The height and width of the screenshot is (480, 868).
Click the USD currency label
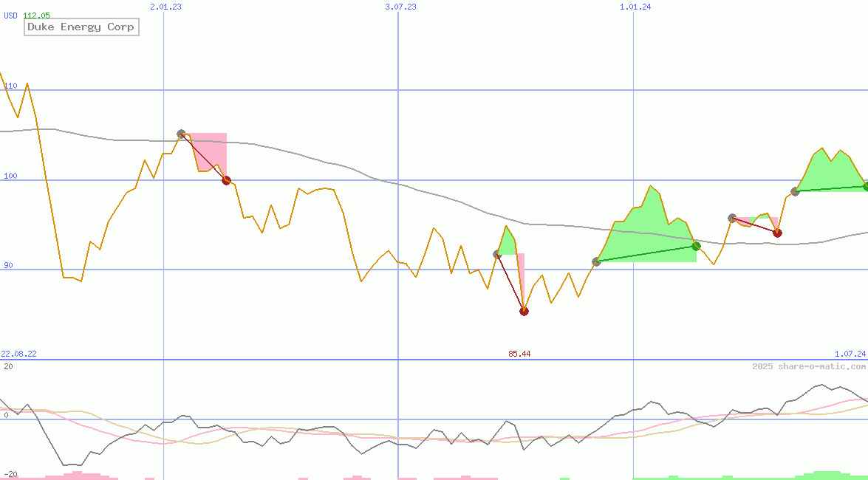point(10,16)
